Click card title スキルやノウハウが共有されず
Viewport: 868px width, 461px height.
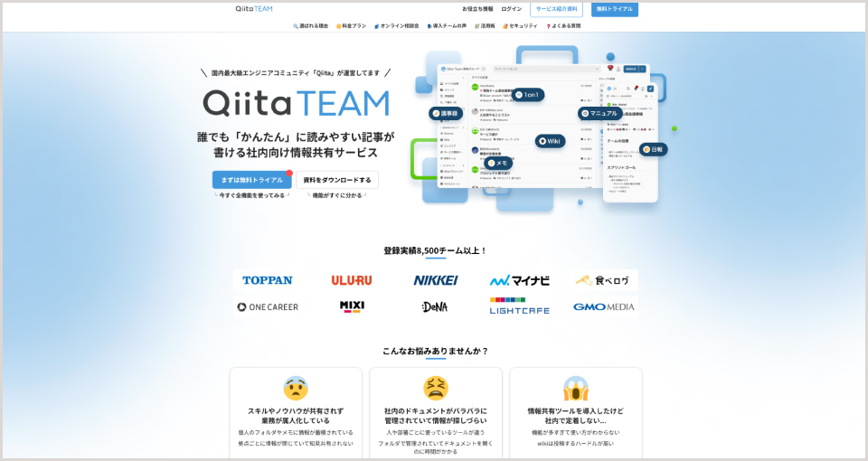[x=296, y=411]
